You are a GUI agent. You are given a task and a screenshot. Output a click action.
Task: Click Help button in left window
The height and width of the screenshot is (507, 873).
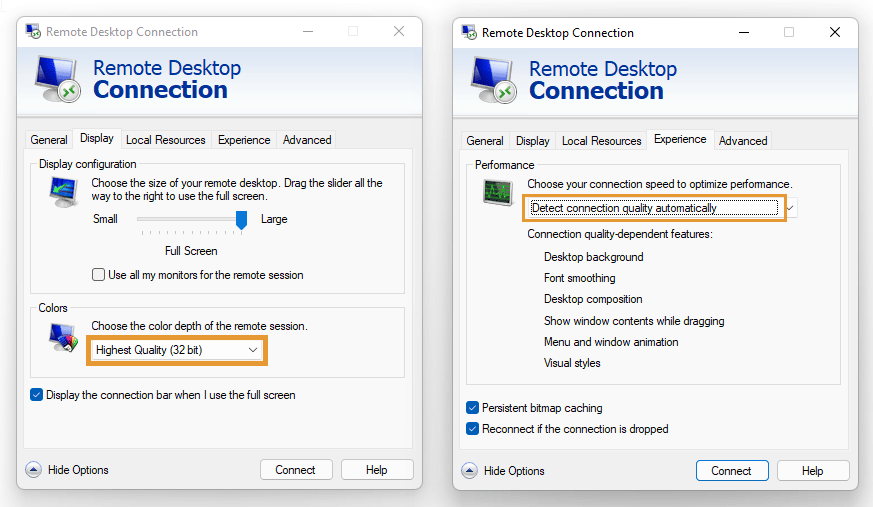(x=377, y=470)
